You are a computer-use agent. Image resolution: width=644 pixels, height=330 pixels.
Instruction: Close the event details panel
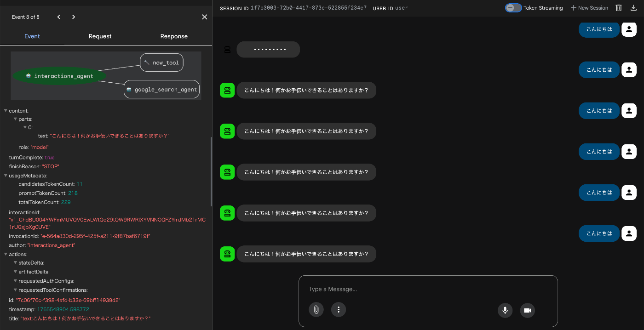(x=205, y=17)
